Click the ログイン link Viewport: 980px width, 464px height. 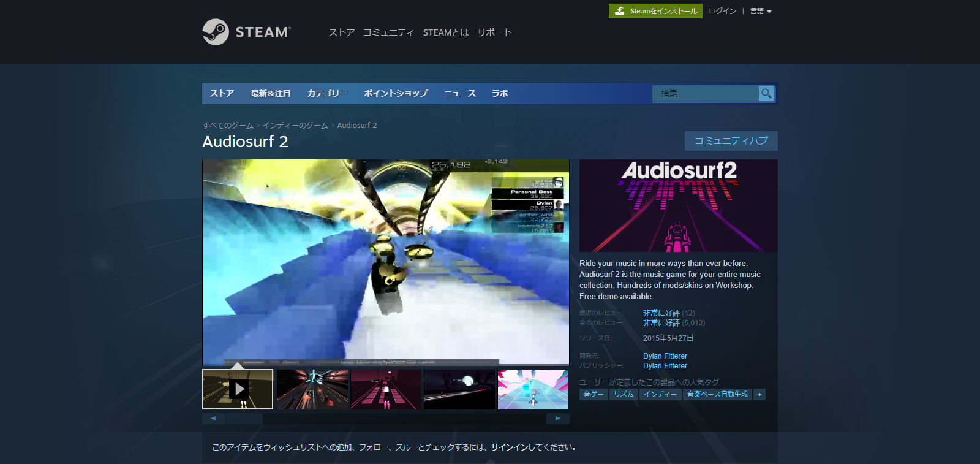pyautogui.click(x=722, y=11)
